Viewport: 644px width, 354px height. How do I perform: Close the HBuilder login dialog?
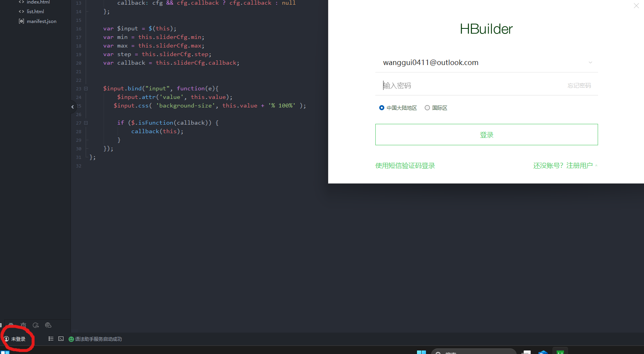click(636, 6)
